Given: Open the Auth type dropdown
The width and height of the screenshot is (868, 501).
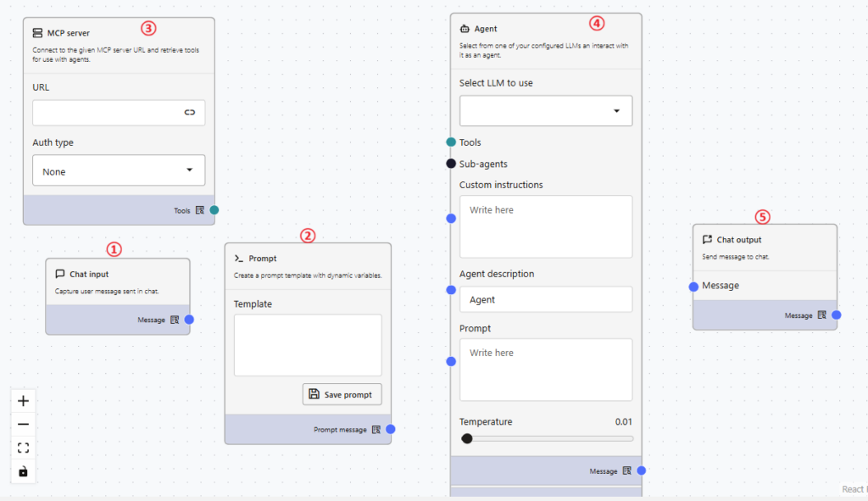Looking at the screenshot, I should pyautogui.click(x=119, y=170).
